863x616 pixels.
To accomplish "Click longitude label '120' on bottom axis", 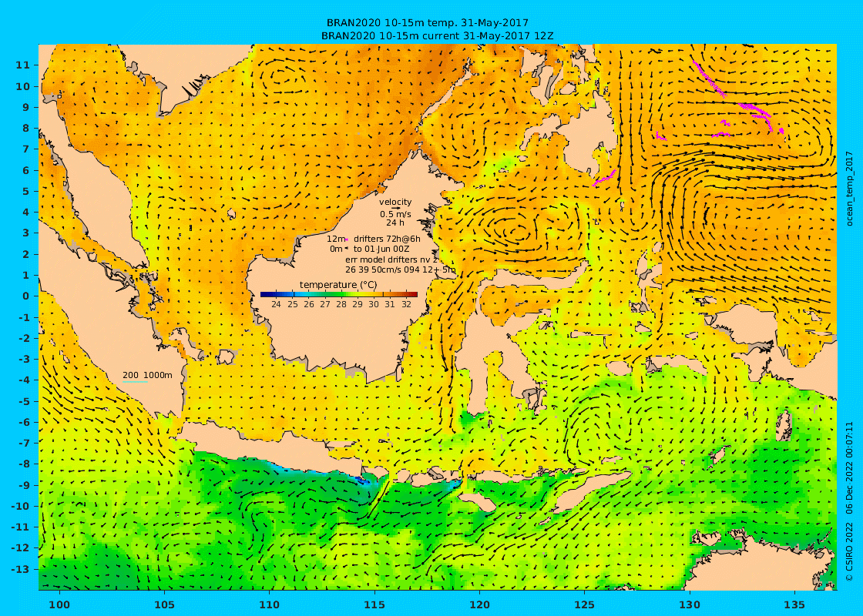I will pyautogui.click(x=480, y=604).
